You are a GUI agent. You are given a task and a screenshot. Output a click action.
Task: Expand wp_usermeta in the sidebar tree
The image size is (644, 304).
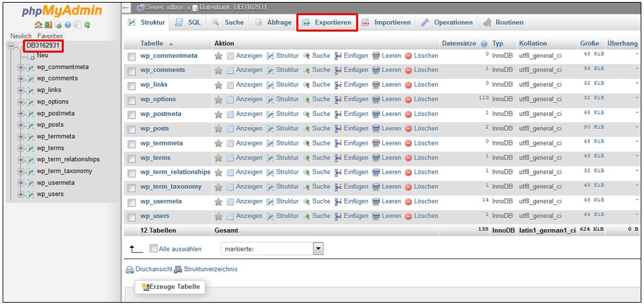(x=21, y=183)
